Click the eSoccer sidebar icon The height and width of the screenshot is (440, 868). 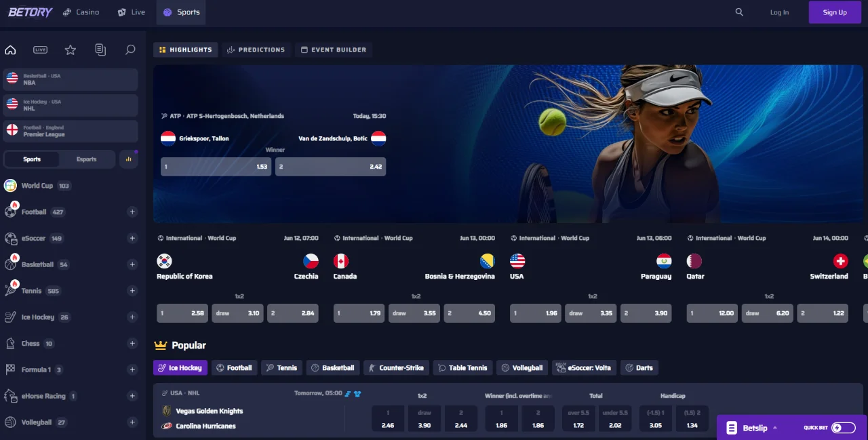pyautogui.click(x=10, y=238)
